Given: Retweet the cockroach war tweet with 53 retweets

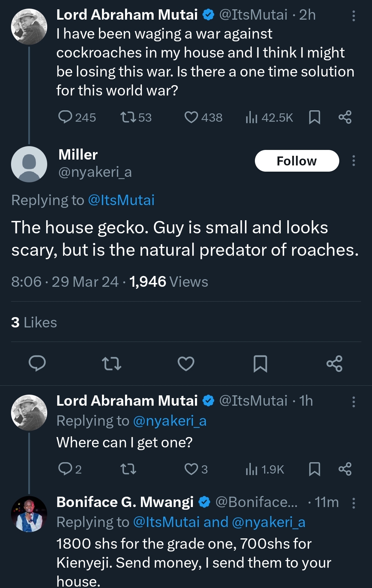Looking at the screenshot, I should [128, 117].
